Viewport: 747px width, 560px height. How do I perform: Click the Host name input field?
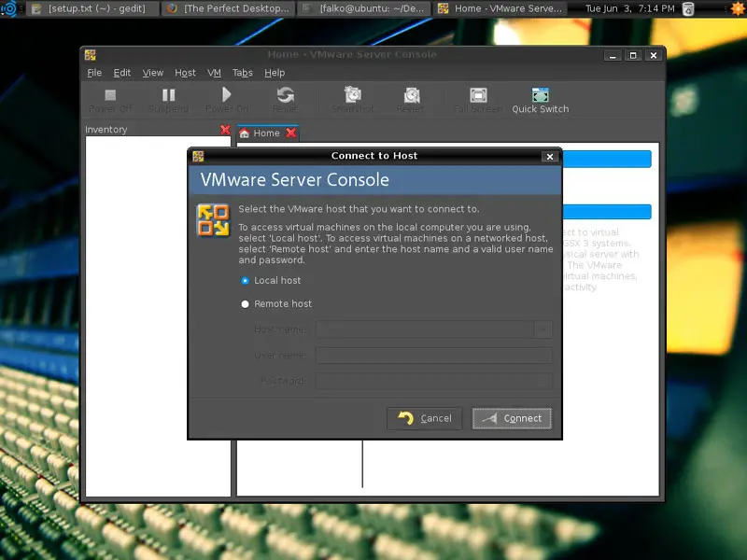[x=425, y=329]
